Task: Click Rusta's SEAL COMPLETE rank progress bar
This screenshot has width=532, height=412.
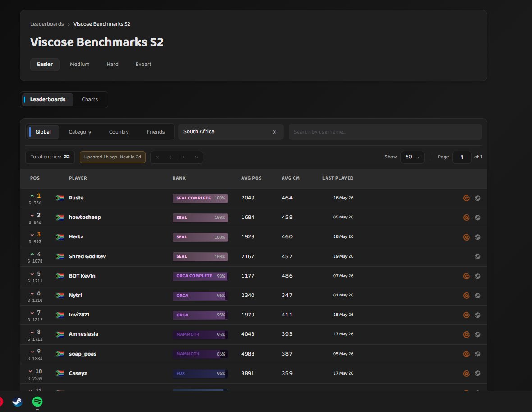Action: click(x=200, y=199)
